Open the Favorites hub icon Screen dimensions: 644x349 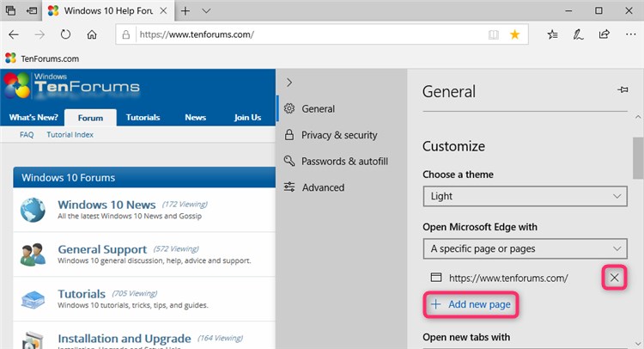click(552, 34)
